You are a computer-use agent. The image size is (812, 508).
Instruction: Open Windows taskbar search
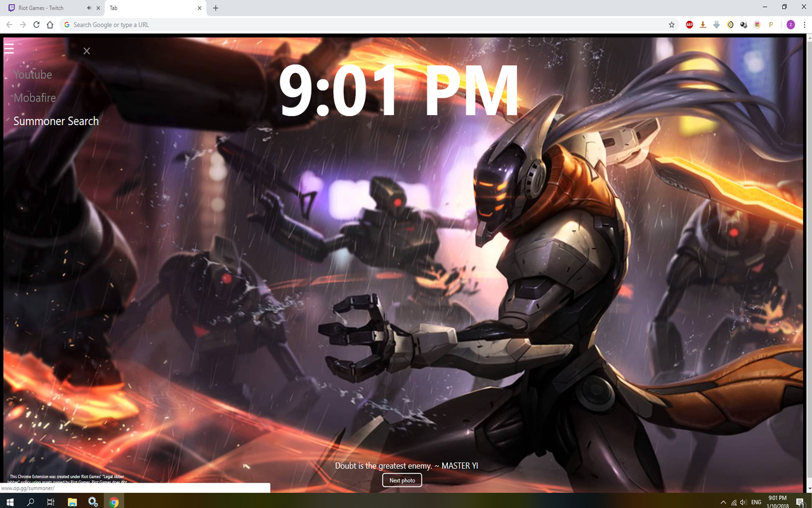pyautogui.click(x=30, y=502)
